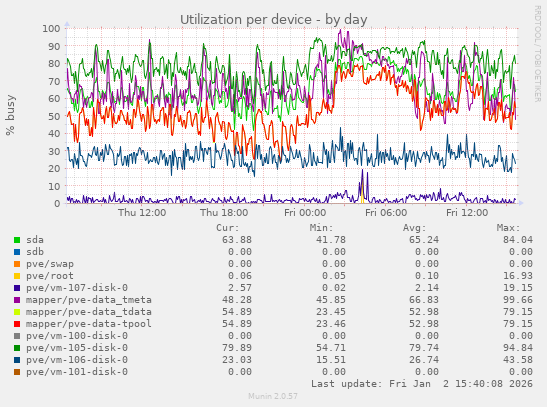
Task: Click the 50 y-axis tick label
Action: pos(54,116)
